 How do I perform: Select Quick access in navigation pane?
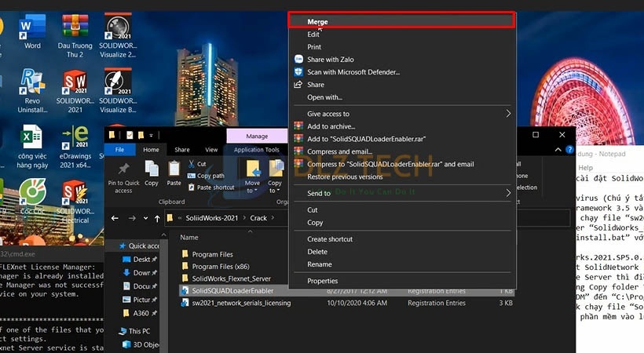139,246
